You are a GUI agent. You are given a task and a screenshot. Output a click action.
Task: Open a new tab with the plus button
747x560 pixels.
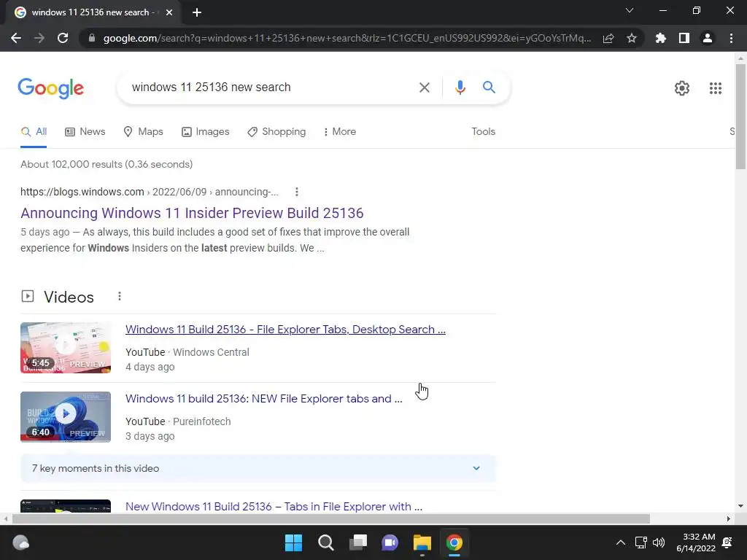[x=197, y=12]
